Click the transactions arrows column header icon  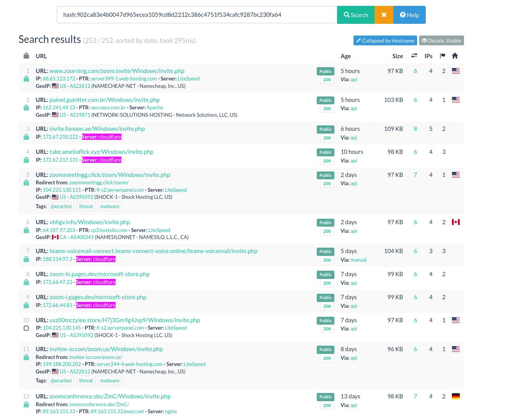click(x=414, y=56)
